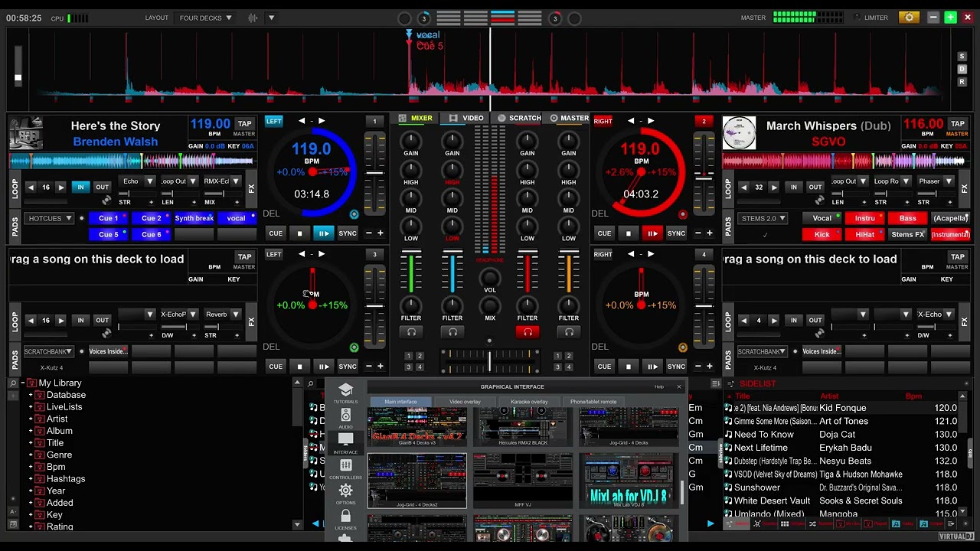Open Controllers settings in the dialog sidebar
The image size is (980, 551).
pyautogui.click(x=345, y=468)
